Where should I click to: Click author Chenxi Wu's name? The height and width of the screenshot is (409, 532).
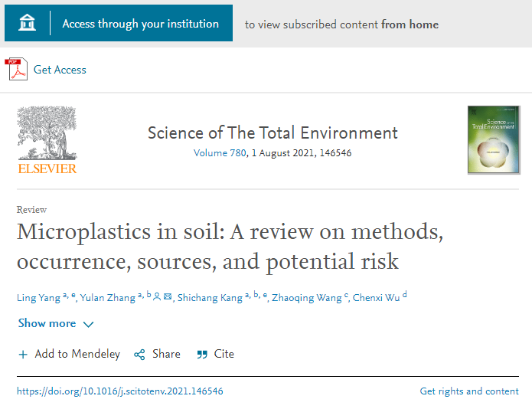(376, 298)
